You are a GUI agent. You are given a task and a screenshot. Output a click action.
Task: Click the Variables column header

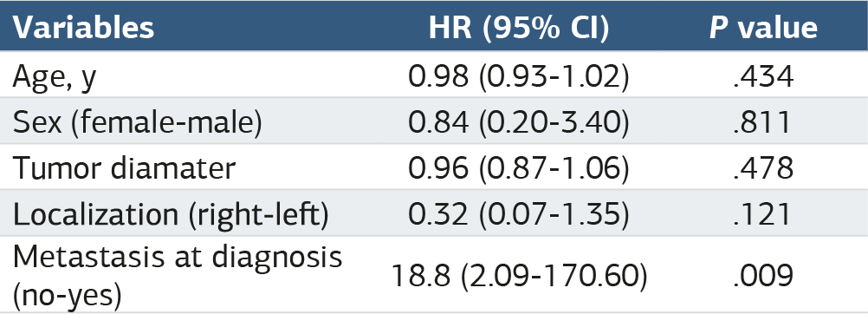pos(83,28)
